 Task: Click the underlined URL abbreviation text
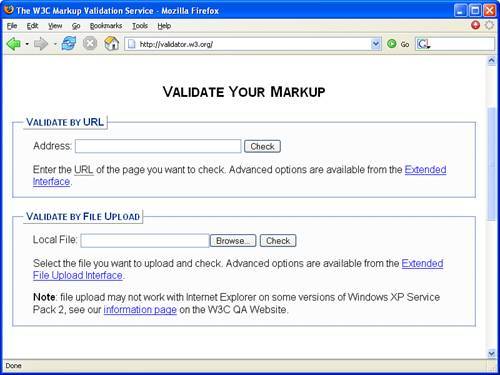(x=84, y=170)
